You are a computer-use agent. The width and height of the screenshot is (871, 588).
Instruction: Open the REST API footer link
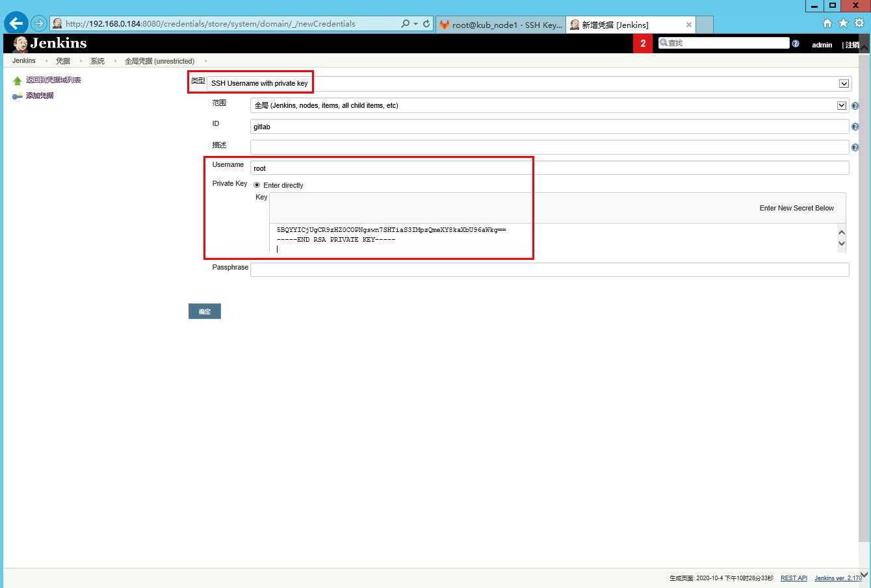(794, 578)
